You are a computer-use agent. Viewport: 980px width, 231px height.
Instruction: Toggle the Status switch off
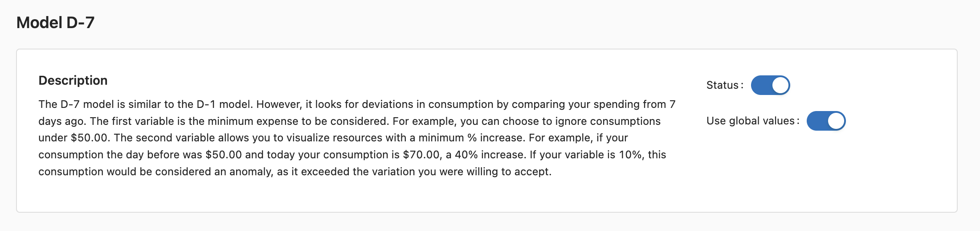pyautogui.click(x=770, y=85)
